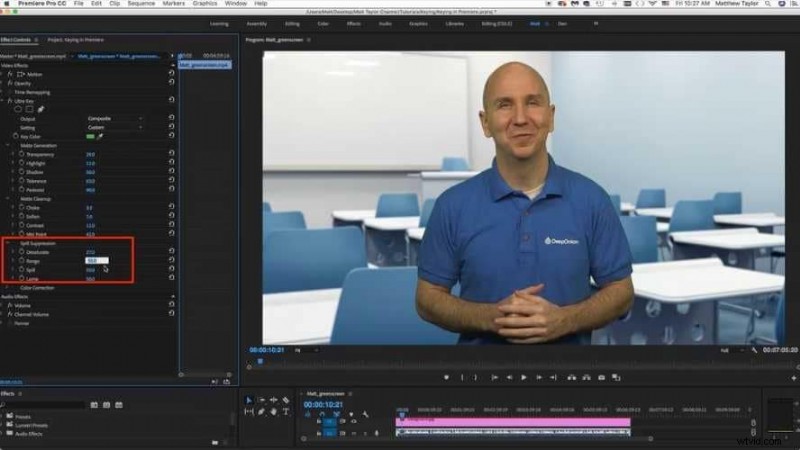Toggle Opacity effect fx switch
This screenshot has width=800, height=450.
coord(10,83)
